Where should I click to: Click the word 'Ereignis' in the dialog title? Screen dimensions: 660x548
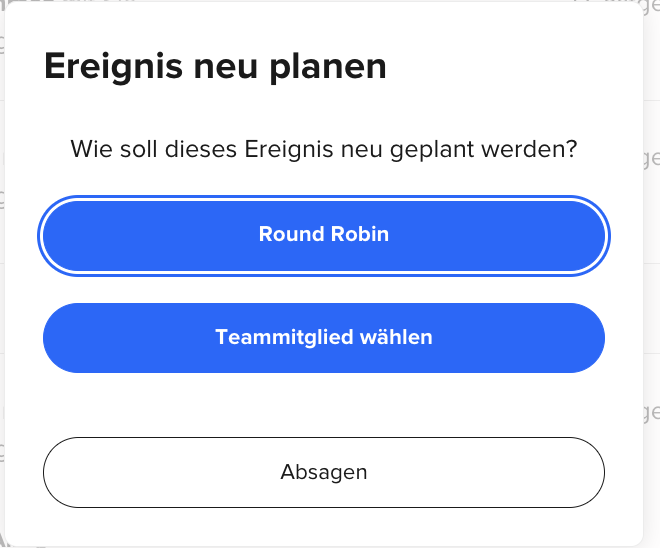(x=113, y=67)
